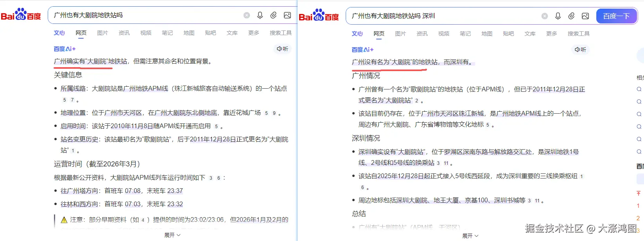Open the Baidu logo in right window
644x241 pixels.
[x=319, y=16]
